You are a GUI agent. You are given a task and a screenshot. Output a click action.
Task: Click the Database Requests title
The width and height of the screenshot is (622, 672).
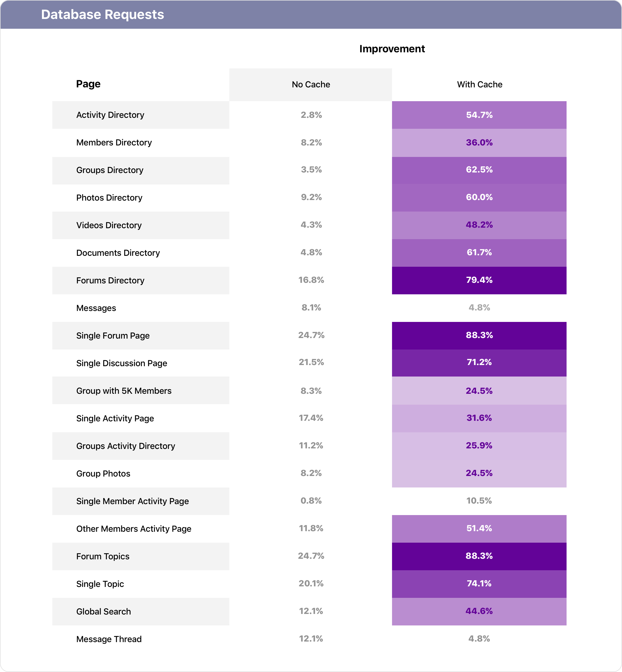102,14
